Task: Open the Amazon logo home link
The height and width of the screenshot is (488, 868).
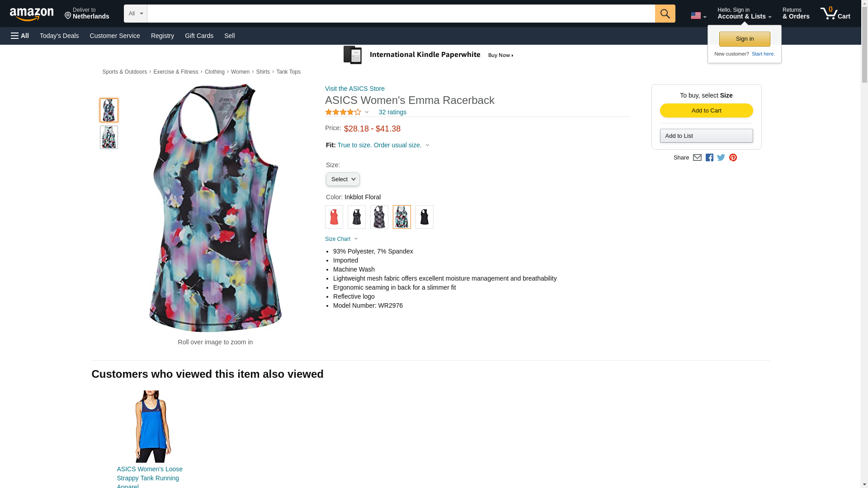Action: pos(32,14)
